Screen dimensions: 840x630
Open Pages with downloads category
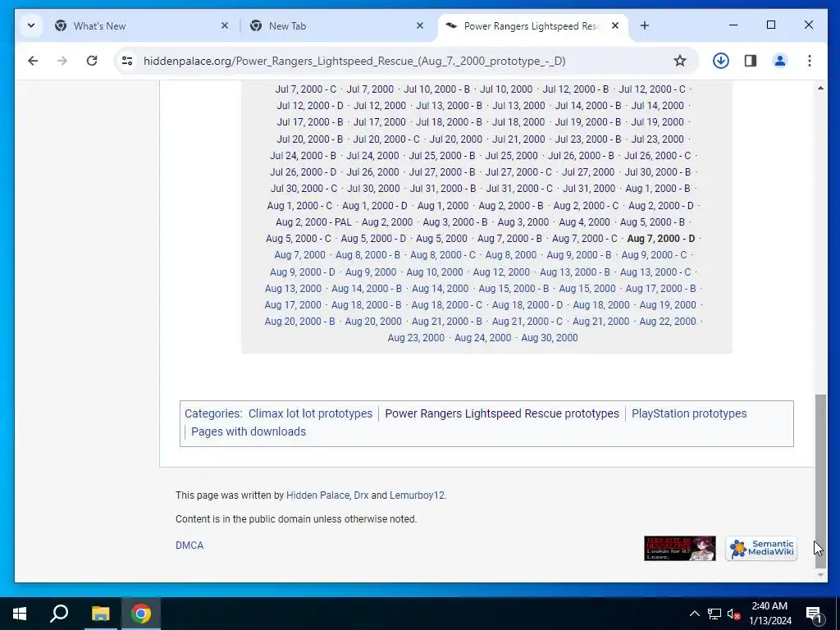(249, 431)
